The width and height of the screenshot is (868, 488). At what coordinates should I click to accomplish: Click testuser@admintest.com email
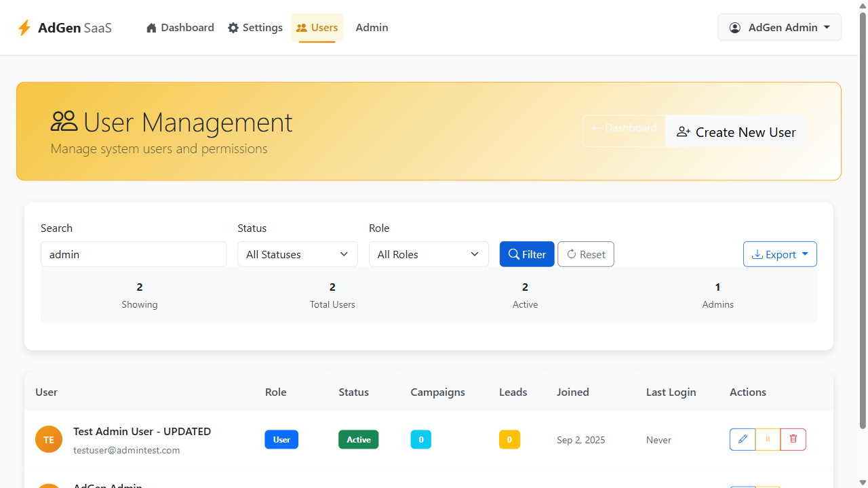coord(127,450)
